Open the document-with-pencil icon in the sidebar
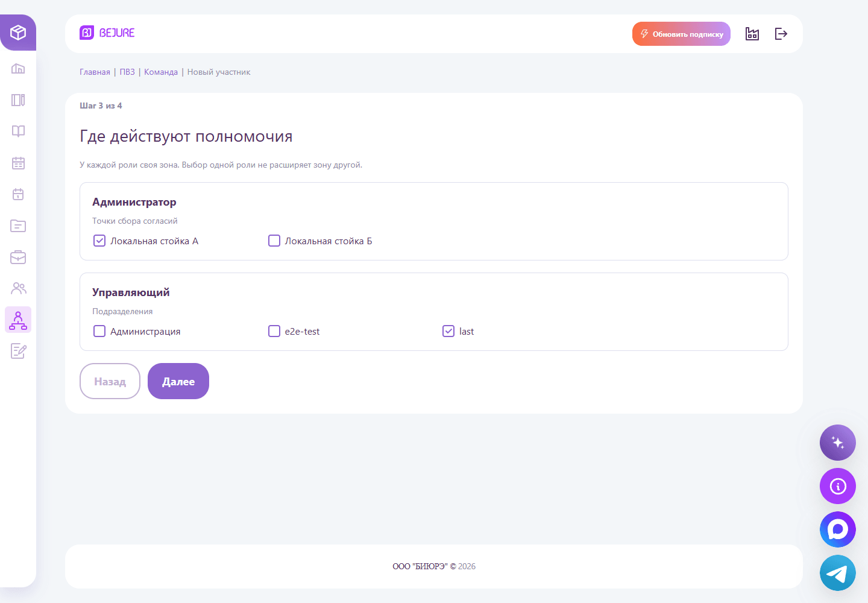868x603 pixels. coord(18,351)
